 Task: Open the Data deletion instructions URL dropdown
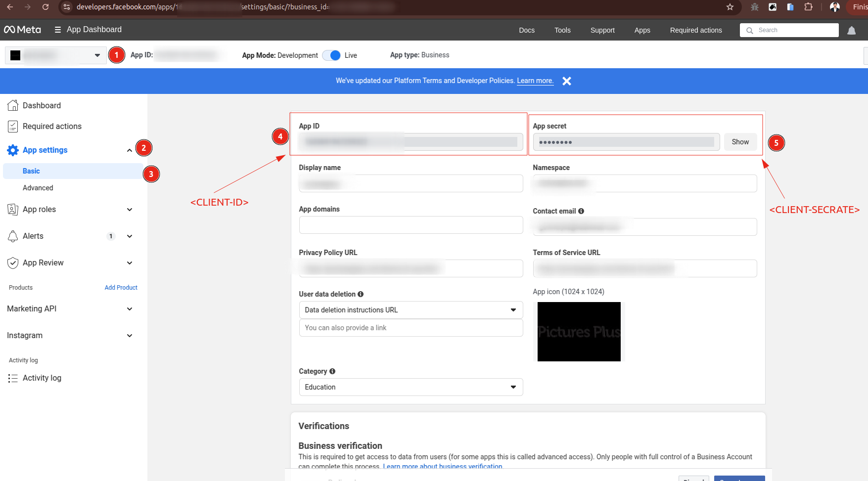pyautogui.click(x=411, y=310)
